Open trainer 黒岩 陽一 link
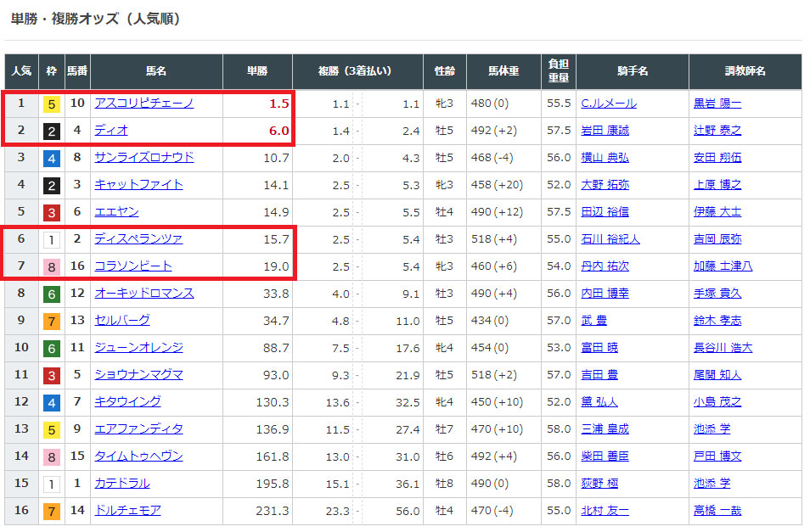Viewport: 810px width, 532px height. click(717, 104)
